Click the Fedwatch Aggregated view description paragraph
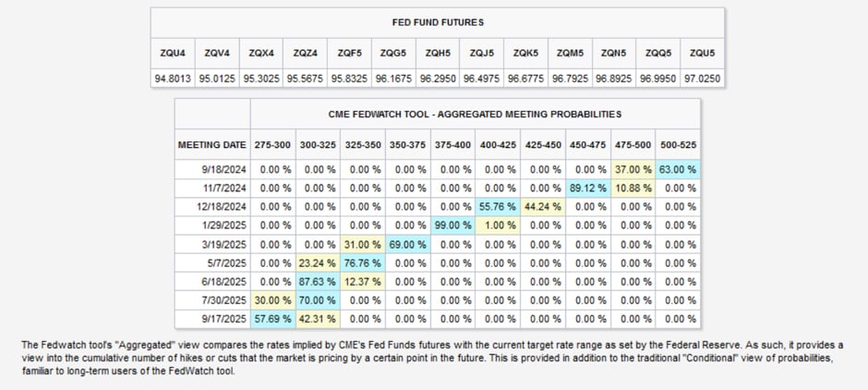868x390 pixels. click(x=434, y=358)
